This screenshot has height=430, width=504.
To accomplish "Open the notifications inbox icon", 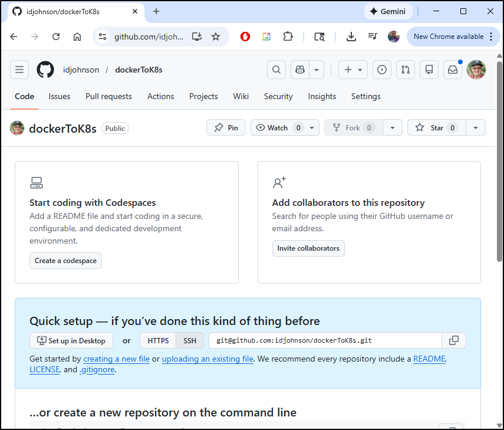I will pos(453,70).
